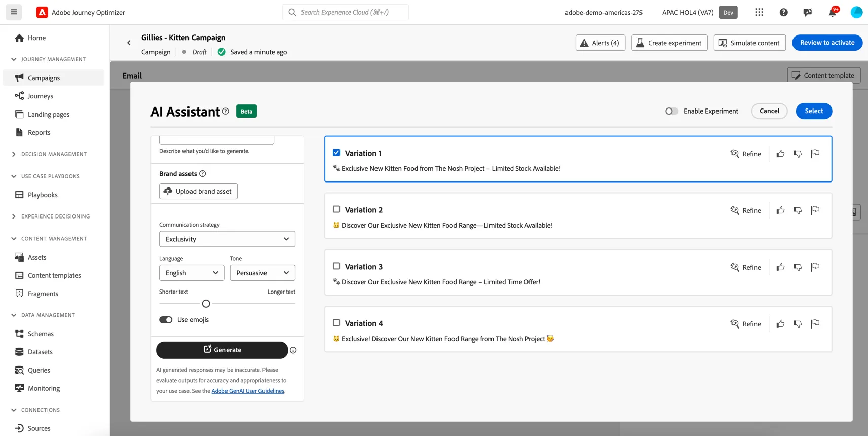Check the Variation 3 checkbox

[x=336, y=266]
